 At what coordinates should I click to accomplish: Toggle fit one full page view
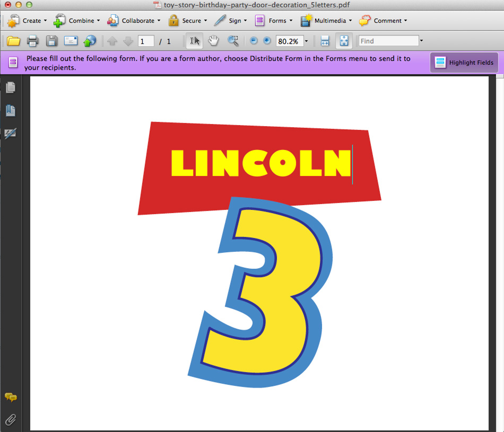point(344,41)
